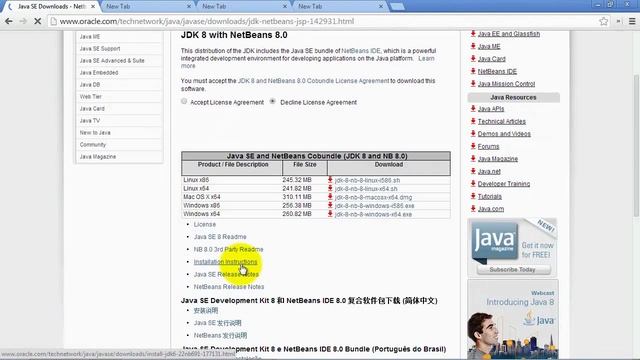Image resolution: width=640 pixels, height=360 pixels.
Task: Open the new tab button
Action: [x=397, y=7]
